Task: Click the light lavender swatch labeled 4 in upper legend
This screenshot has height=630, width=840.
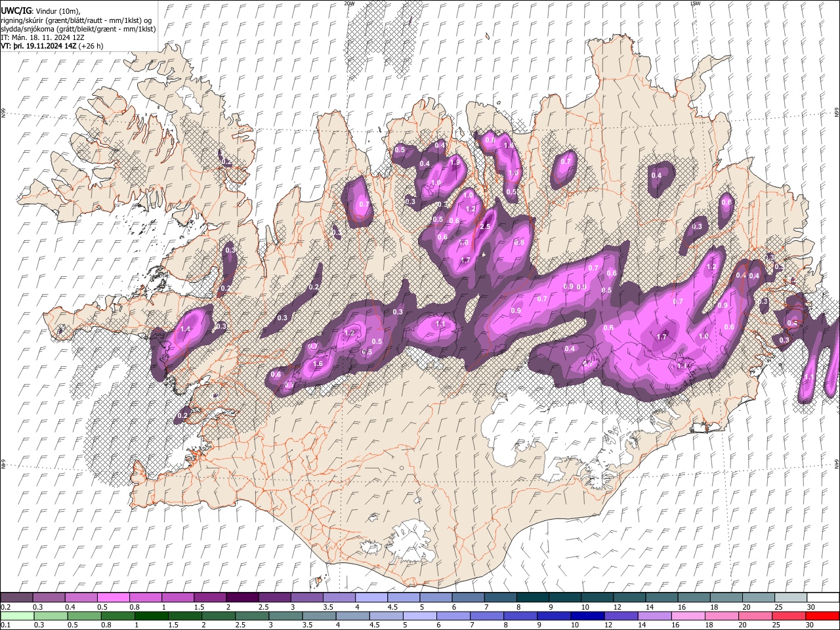Action: [x=370, y=598]
